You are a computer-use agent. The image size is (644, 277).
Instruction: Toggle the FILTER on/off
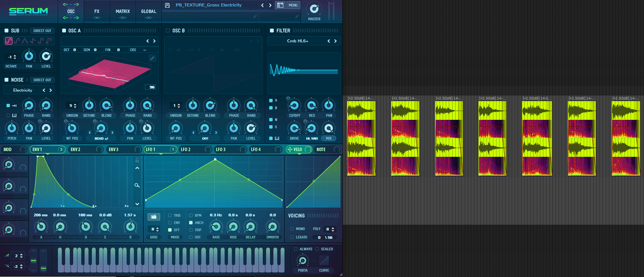[272, 31]
